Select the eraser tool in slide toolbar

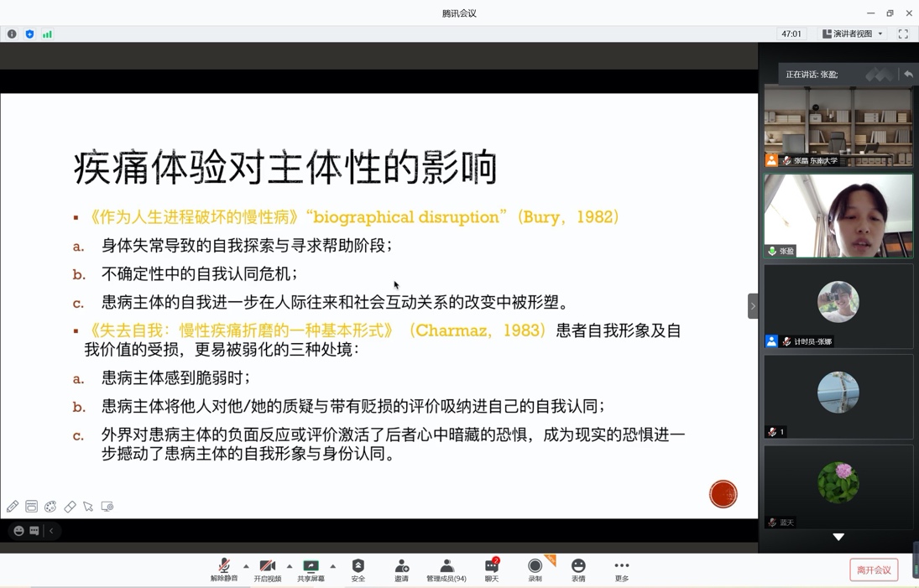pos(70,507)
